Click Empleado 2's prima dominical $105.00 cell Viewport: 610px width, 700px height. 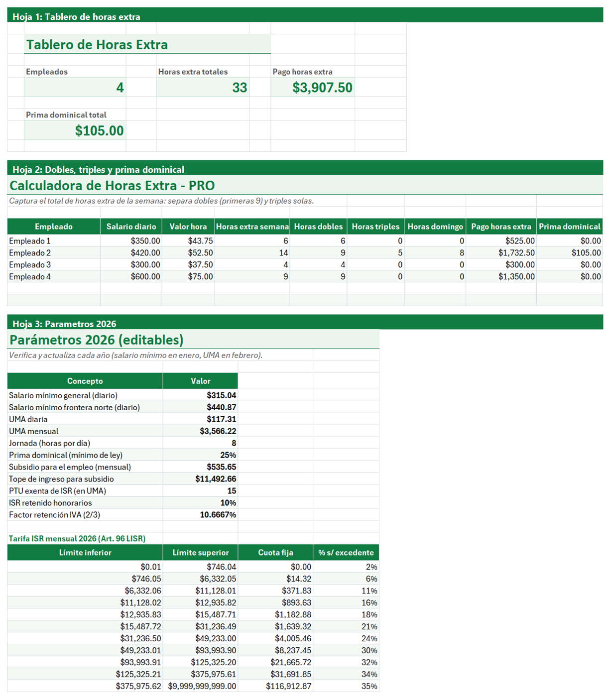[570, 252]
